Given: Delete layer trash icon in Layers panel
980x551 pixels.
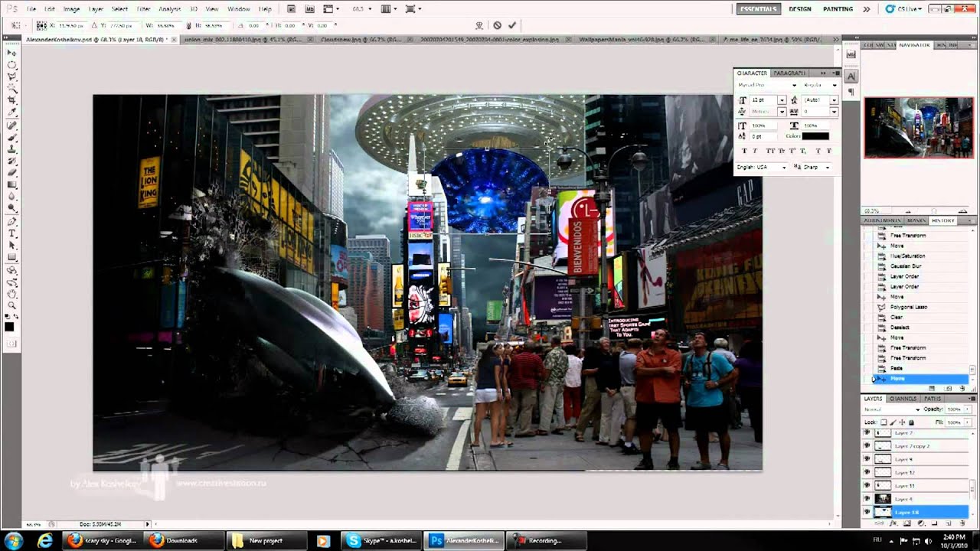Looking at the screenshot, I should point(962,523).
